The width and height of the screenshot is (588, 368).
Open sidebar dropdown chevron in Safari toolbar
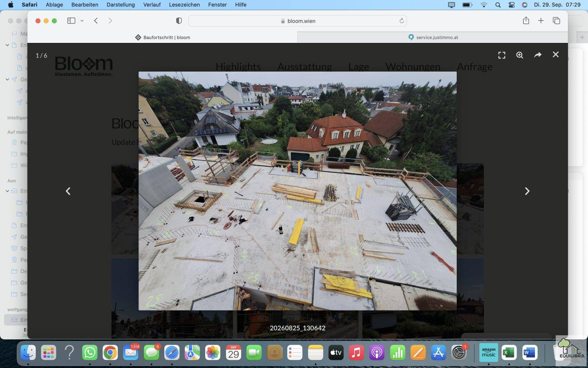(82, 21)
